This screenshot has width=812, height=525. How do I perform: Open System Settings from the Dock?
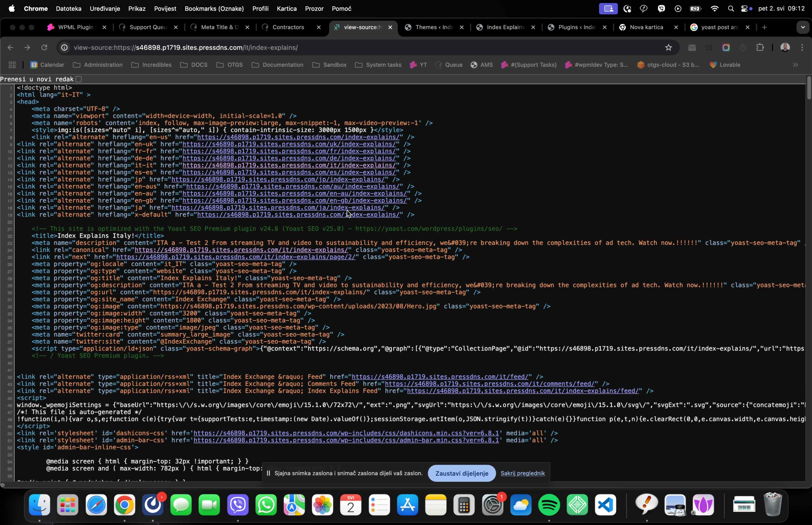[492, 505]
